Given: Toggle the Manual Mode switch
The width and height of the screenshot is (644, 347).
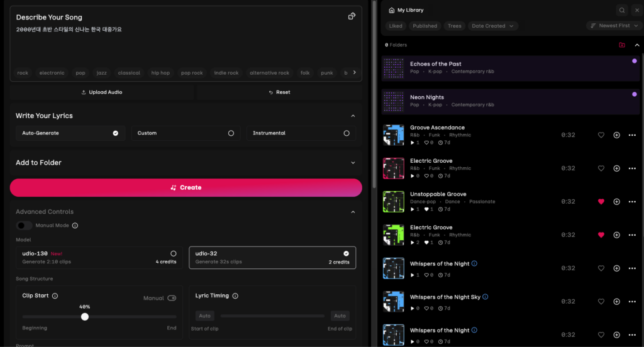Looking at the screenshot, I should (24, 226).
